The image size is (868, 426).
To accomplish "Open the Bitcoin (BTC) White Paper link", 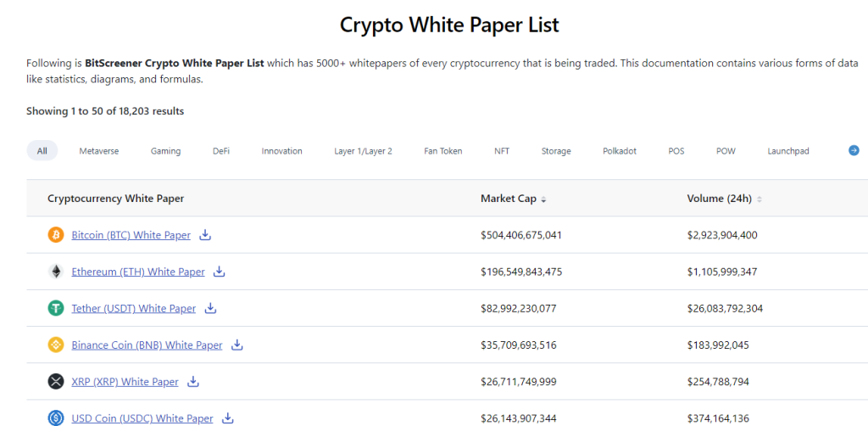I will pyautogui.click(x=131, y=235).
